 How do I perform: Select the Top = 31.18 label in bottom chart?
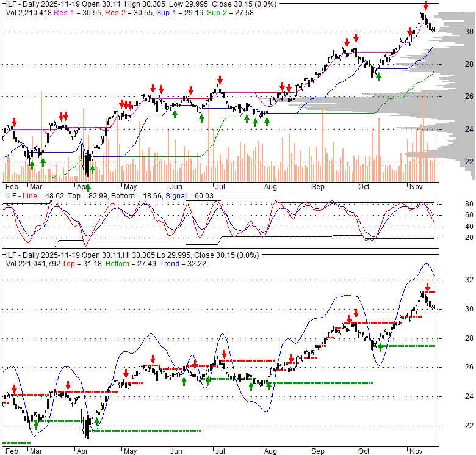[82, 264]
